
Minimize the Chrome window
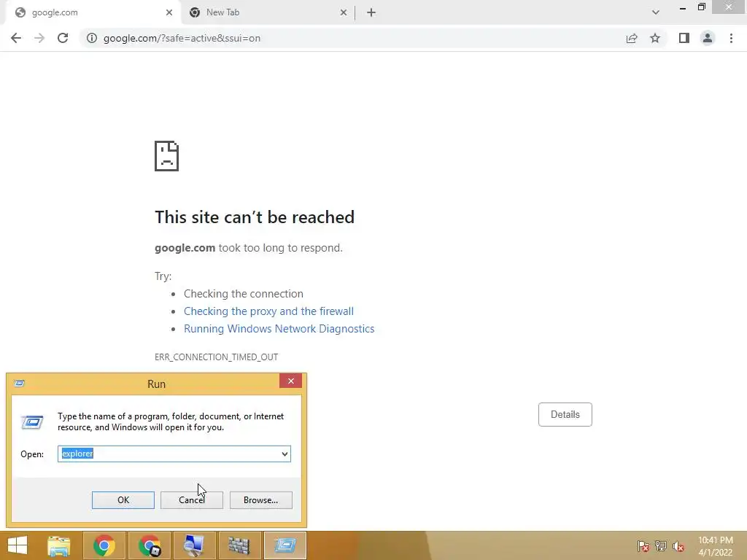coord(682,7)
